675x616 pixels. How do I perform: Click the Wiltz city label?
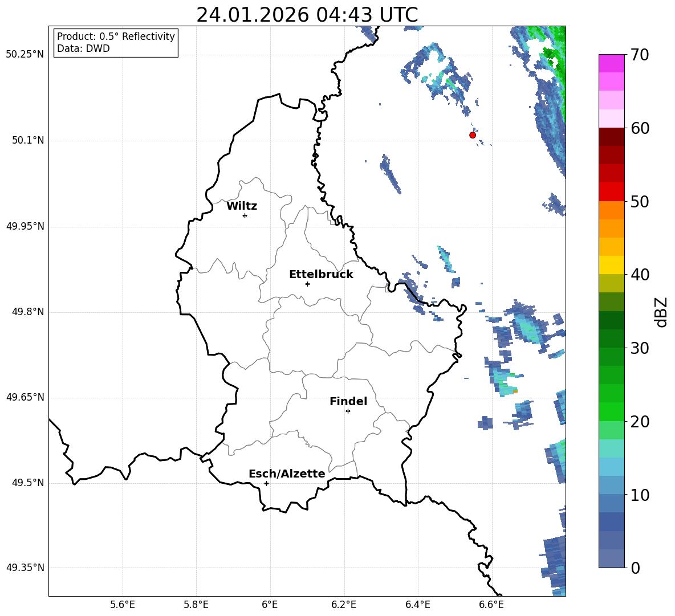(x=242, y=206)
